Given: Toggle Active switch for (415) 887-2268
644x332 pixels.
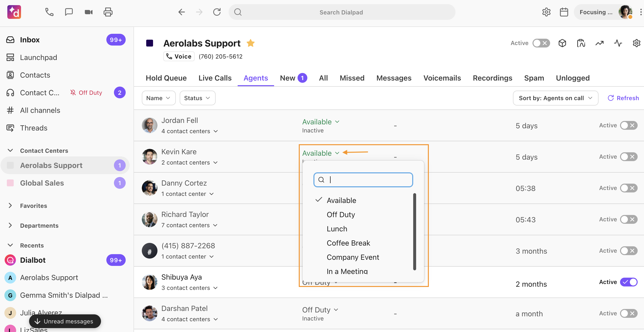Looking at the screenshot, I should [629, 251].
